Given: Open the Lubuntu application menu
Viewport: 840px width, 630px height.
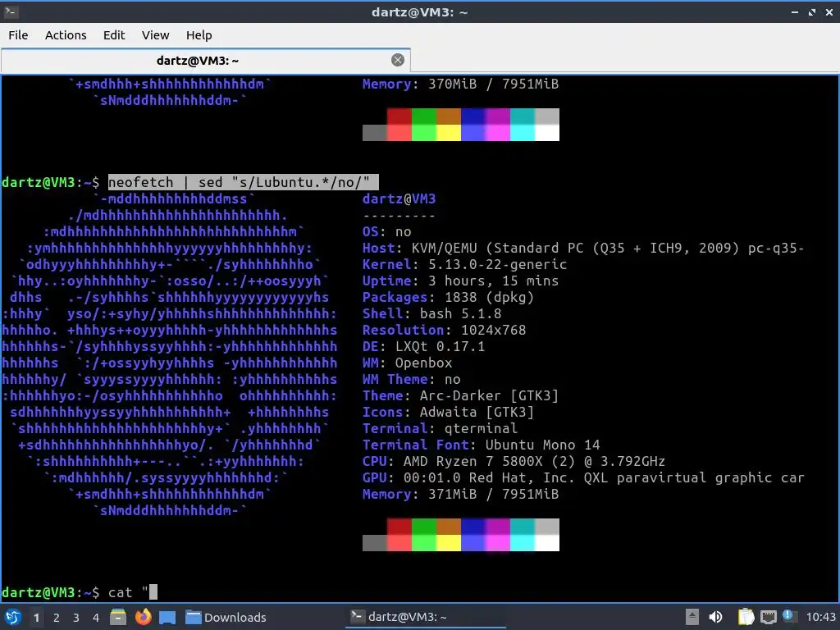Looking at the screenshot, I should (x=13, y=617).
